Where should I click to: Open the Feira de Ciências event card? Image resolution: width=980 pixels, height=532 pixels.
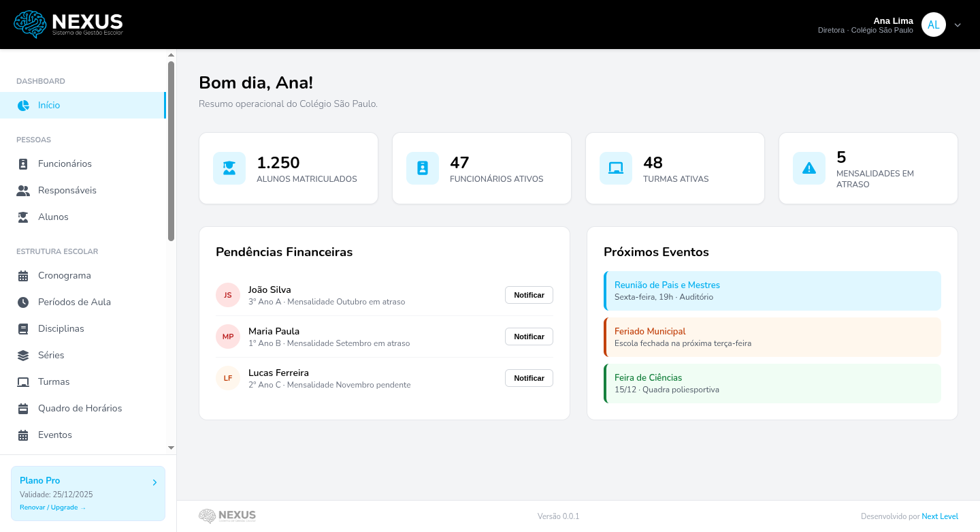click(x=772, y=384)
